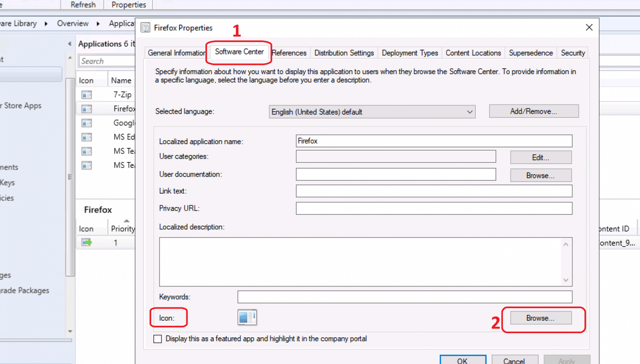Click the Add/Remove languages button
Image resolution: width=640 pixels, height=364 pixels.
(x=533, y=111)
